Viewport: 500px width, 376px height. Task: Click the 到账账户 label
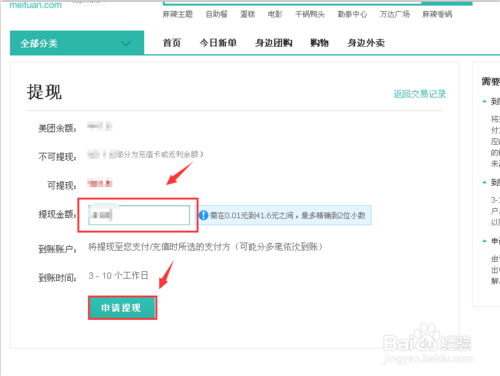(57, 249)
